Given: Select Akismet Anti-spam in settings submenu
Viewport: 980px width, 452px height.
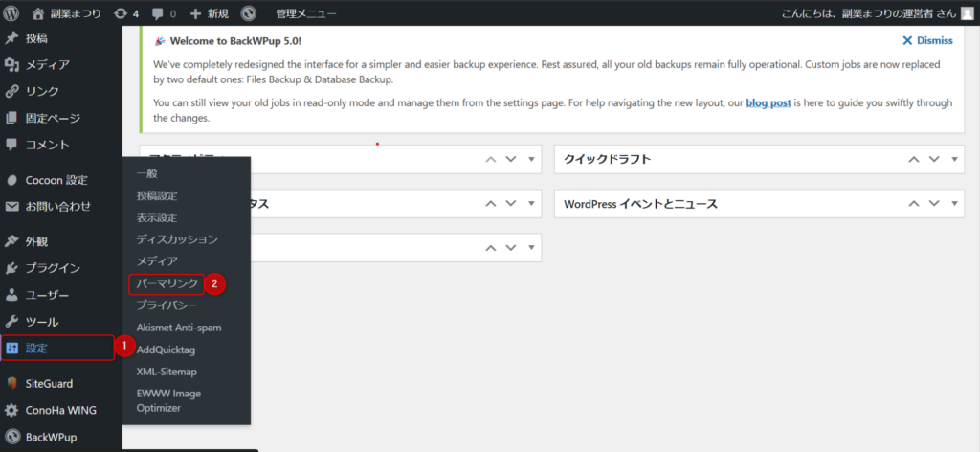Looking at the screenshot, I should [179, 328].
